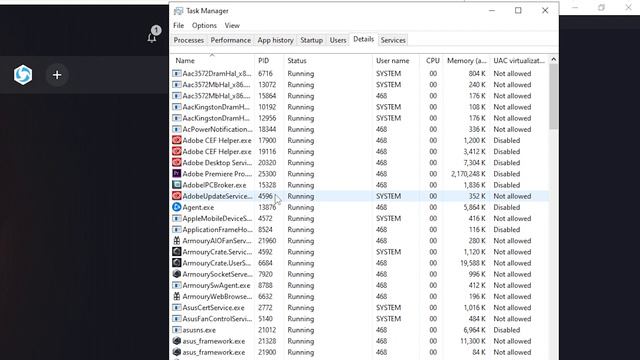
Task: Sort by the PID column header
Action: pyautogui.click(x=269, y=60)
